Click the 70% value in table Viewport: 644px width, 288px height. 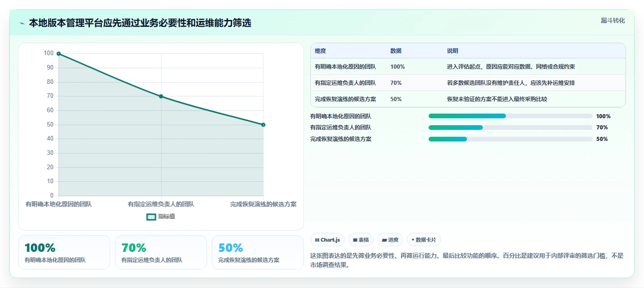pyautogui.click(x=396, y=83)
